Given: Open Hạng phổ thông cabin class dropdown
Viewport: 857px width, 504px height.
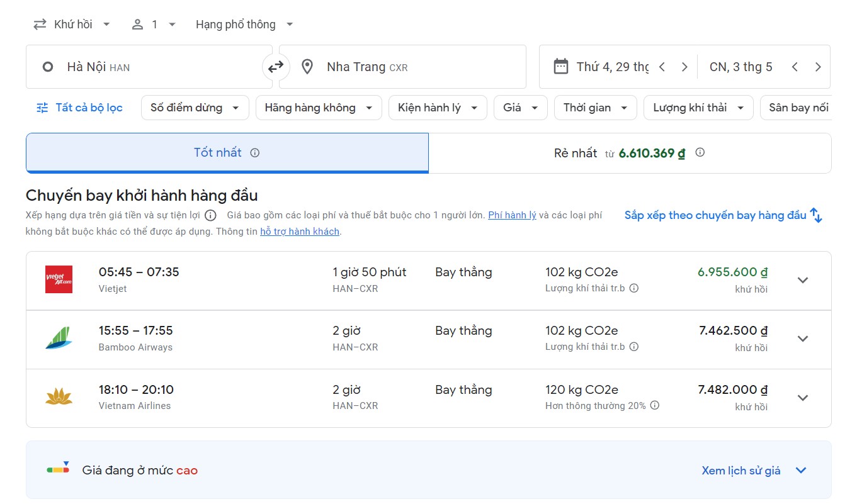Looking at the screenshot, I should 244,25.
